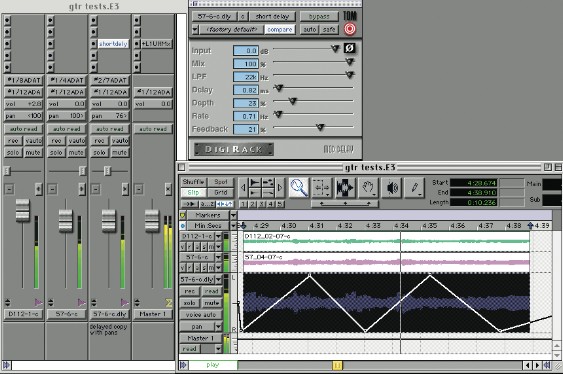Click the Start time field 4:28.674
The image size is (563, 374).
tap(473, 183)
